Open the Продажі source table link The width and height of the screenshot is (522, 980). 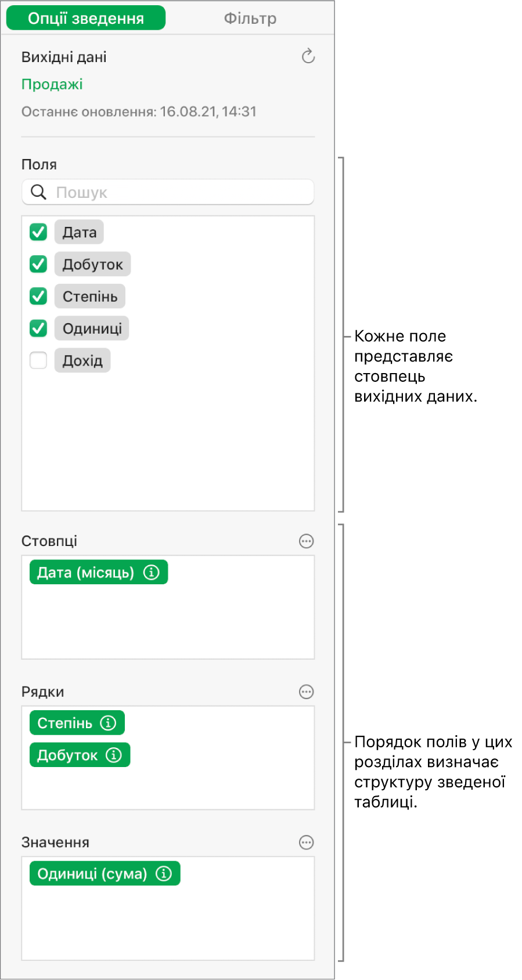click(x=52, y=85)
